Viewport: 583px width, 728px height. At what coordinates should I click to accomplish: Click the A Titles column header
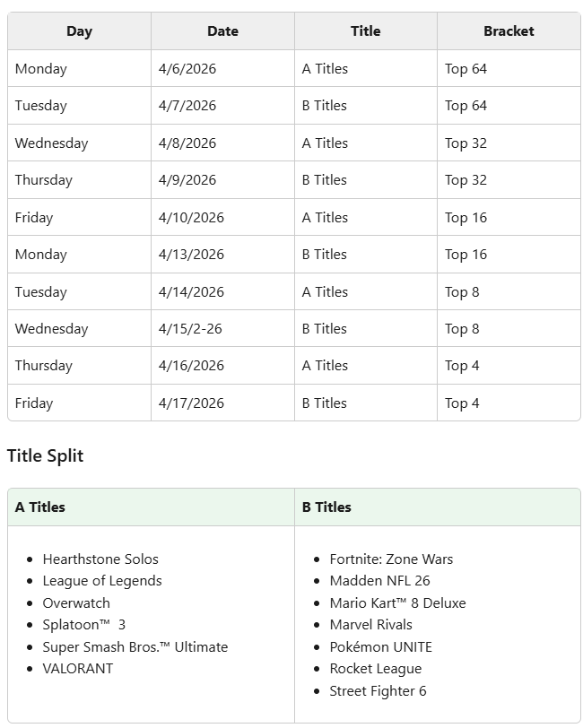tap(40, 507)
